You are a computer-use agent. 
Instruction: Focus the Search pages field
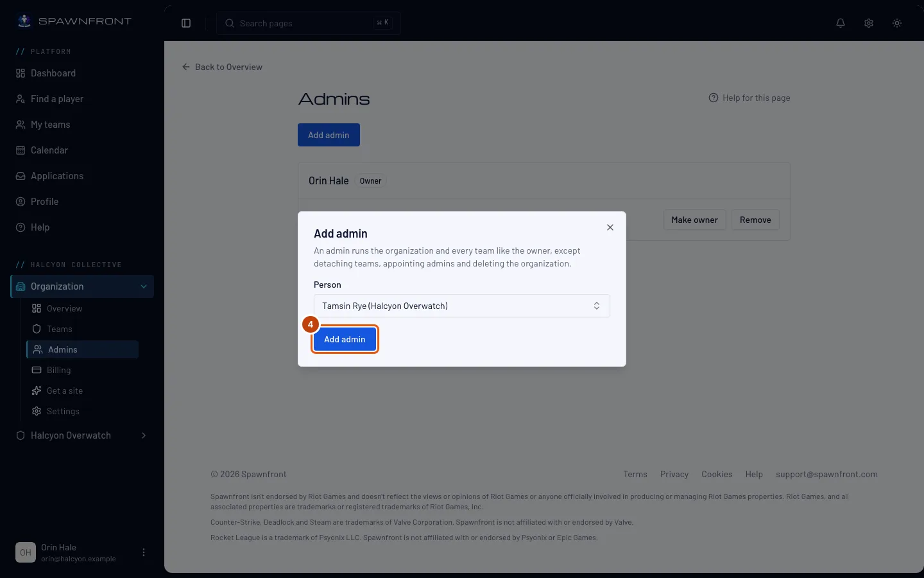pyautogui.click(x=309, y=23)
